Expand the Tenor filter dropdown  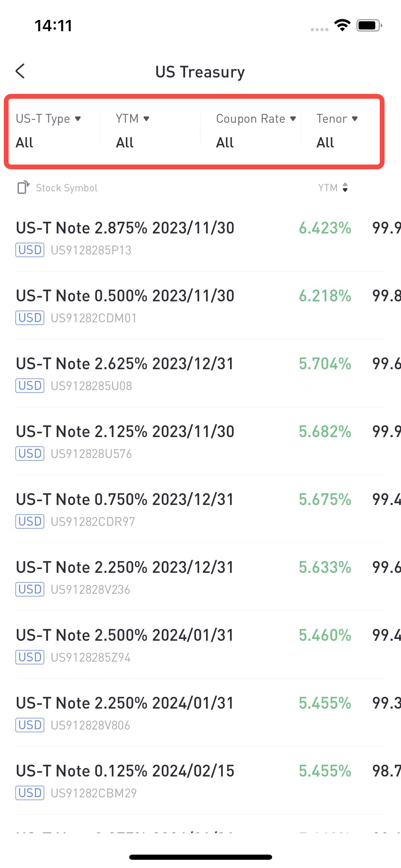tap(337, 130)
